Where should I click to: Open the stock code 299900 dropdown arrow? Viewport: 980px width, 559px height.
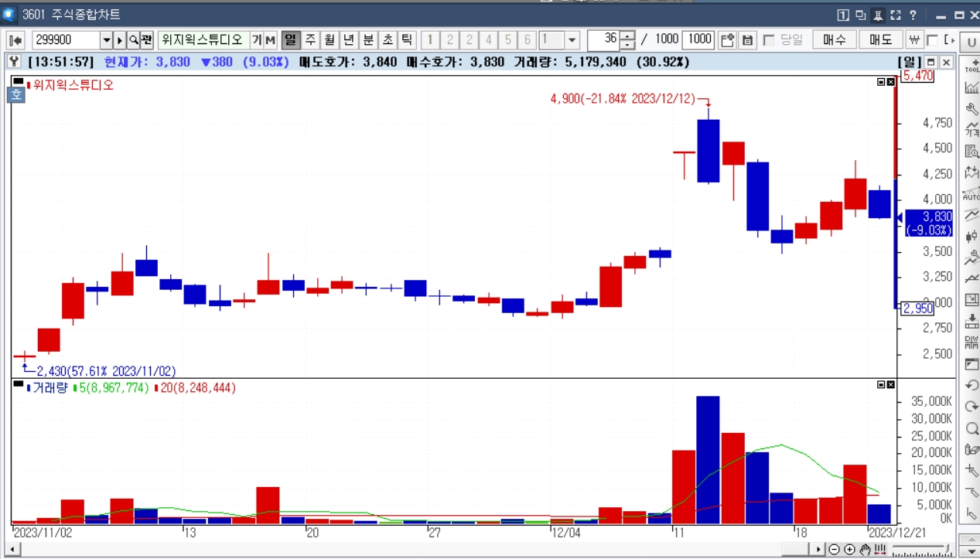click(x=106, y=40)
